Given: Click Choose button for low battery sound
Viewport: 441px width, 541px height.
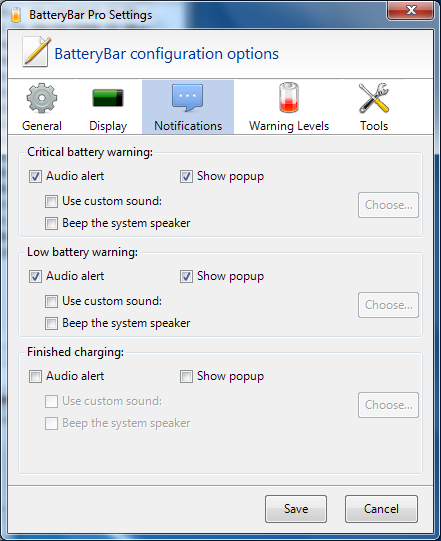Looking at the screenshot, I should click(388, 305).
